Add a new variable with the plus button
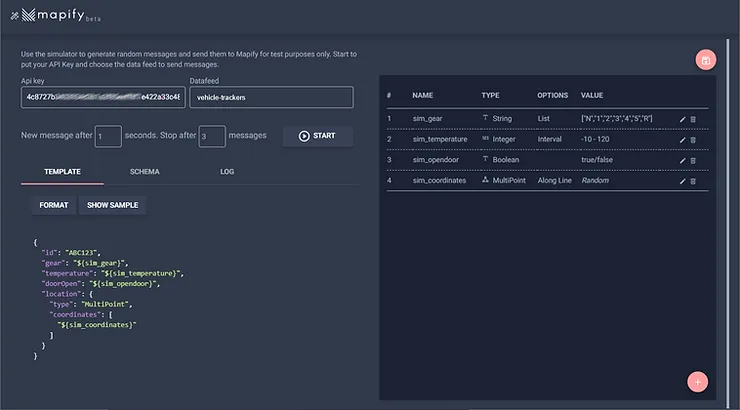The image size is (740, 410). 697,382
